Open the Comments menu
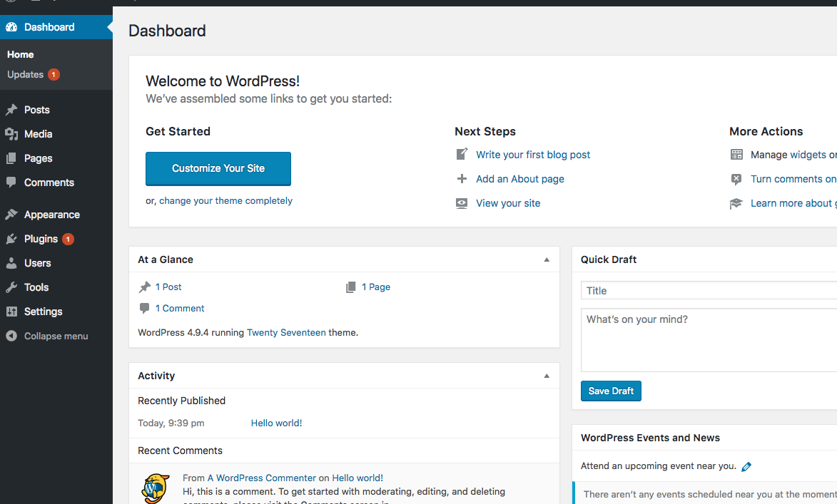This screenshot has width=837, height=504. point(49,182)
